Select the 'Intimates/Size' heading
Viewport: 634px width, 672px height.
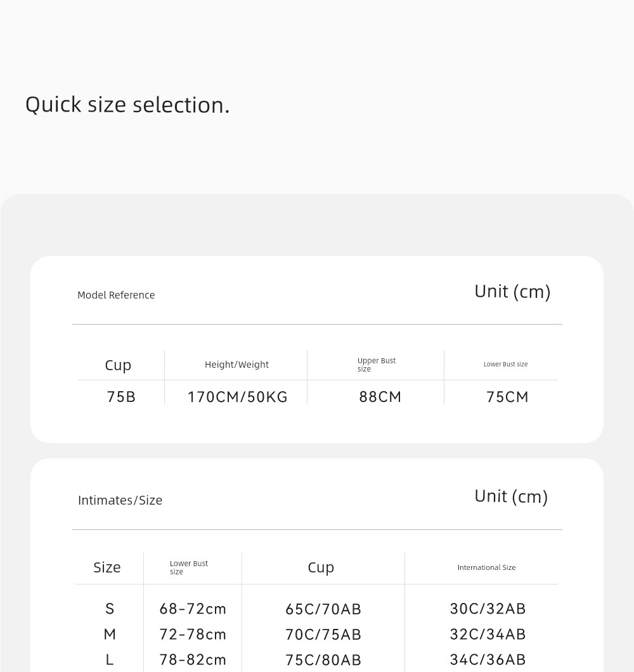(120, 501)
